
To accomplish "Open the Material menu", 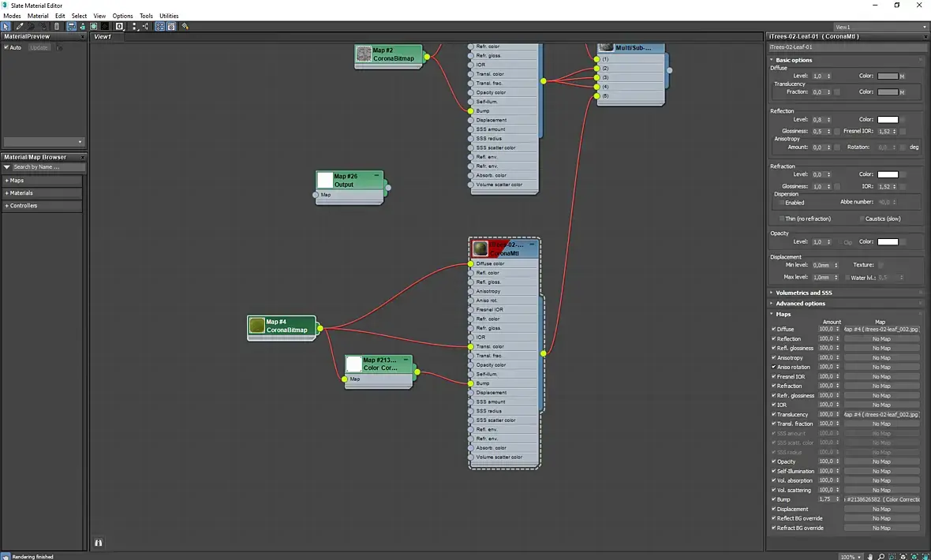I will click(38, 16).
